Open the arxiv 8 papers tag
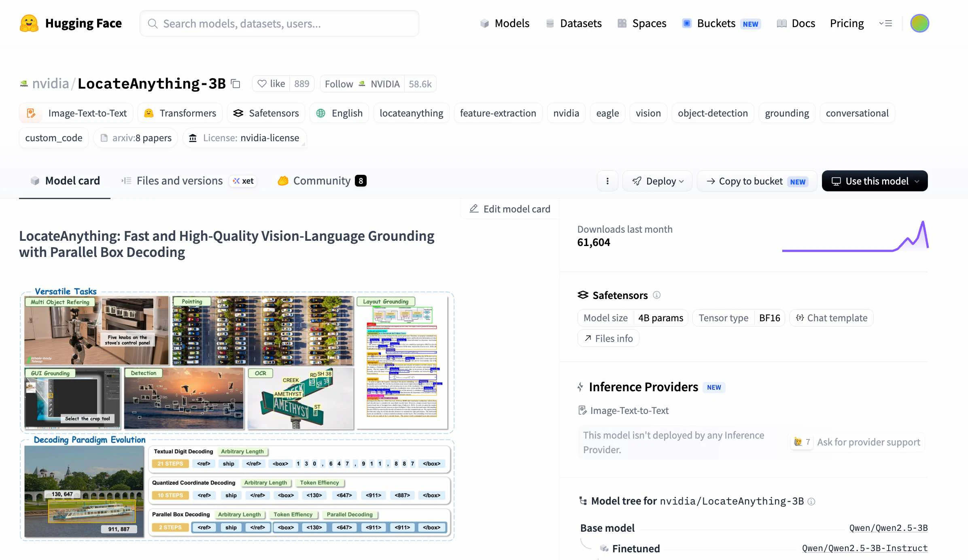 136,138
